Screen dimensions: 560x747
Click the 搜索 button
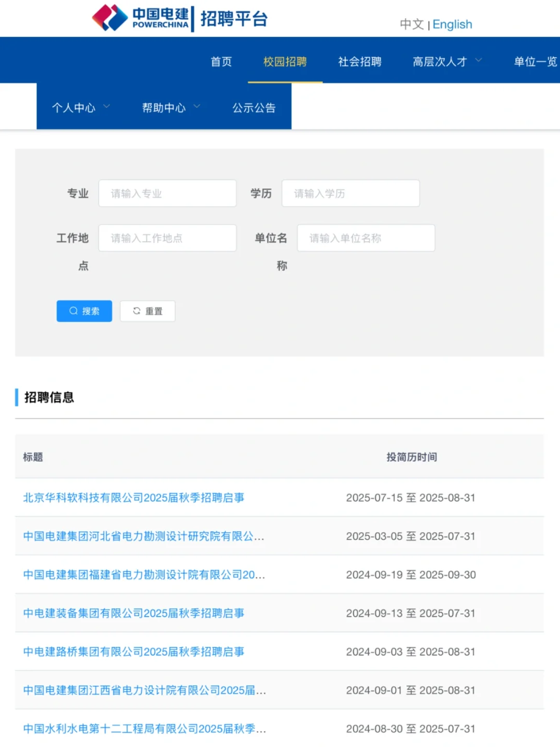85,311
